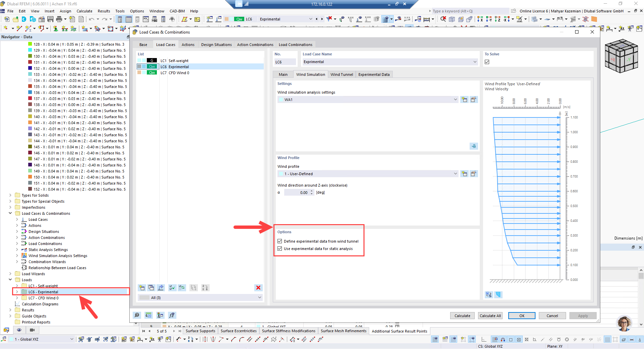Image resolution: width=644 pixels, height=349 pixels.
Task: Open the Load Combinations tab
Action: (296, 45)
